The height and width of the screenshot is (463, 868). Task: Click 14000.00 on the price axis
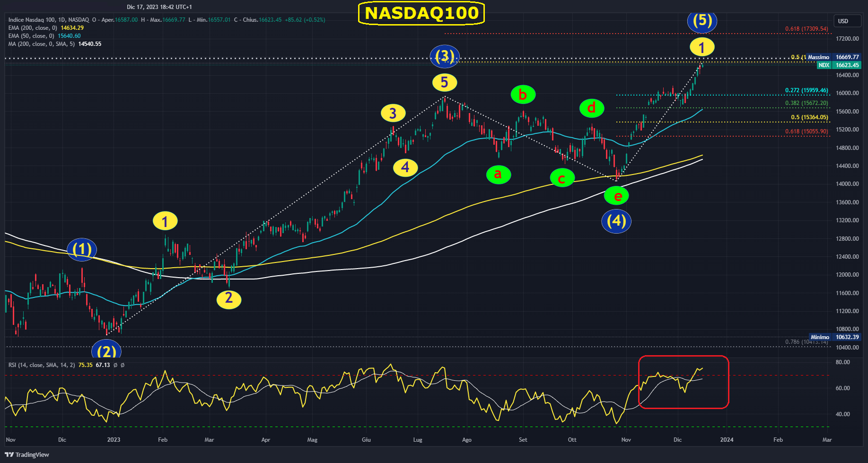pos(847,184)
